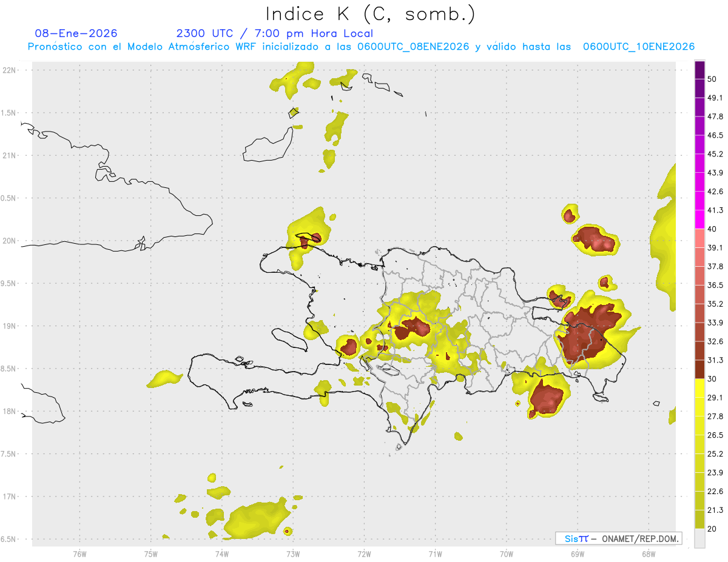This screenshot has width=728, height=562.
Task: Click the 19N latitude label
Action: (10, 326)
